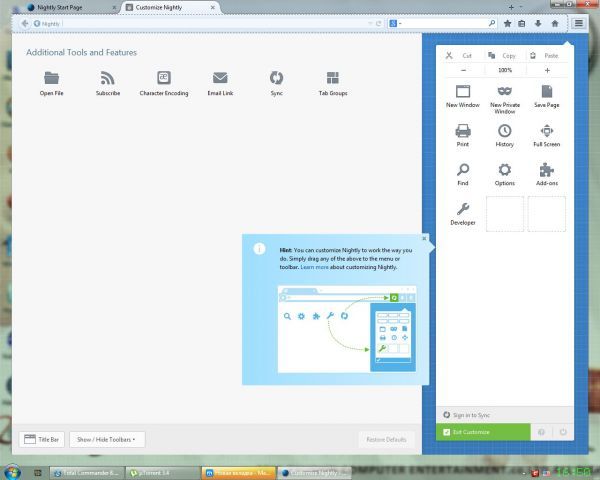Open the History clock icon
The image size is (600, 480).
tap(505, 131)
